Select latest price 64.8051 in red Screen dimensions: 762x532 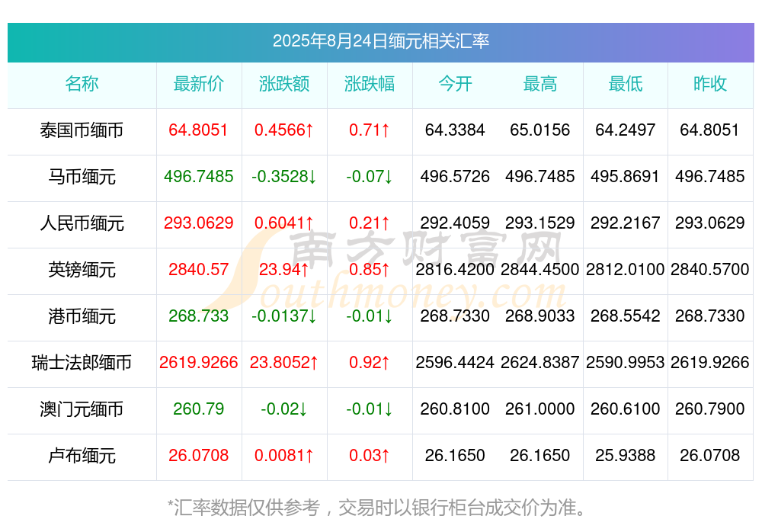pyautogui.click(x=198, y=130)
